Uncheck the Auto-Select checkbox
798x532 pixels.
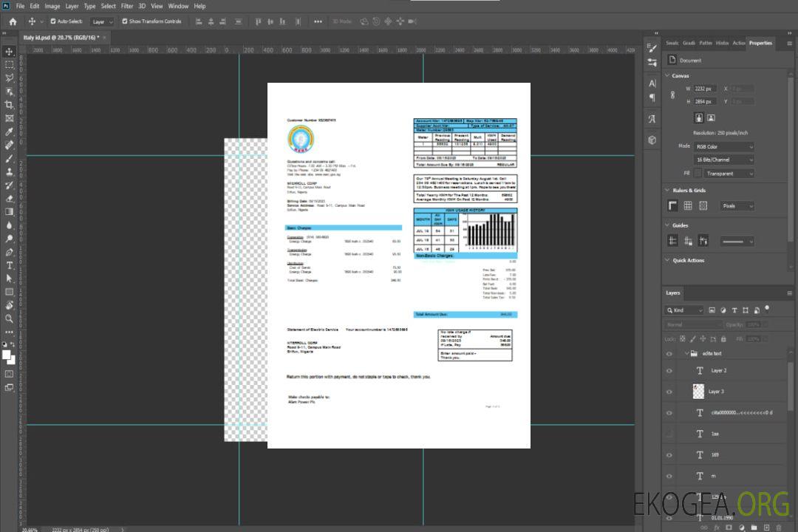[52, 21]
